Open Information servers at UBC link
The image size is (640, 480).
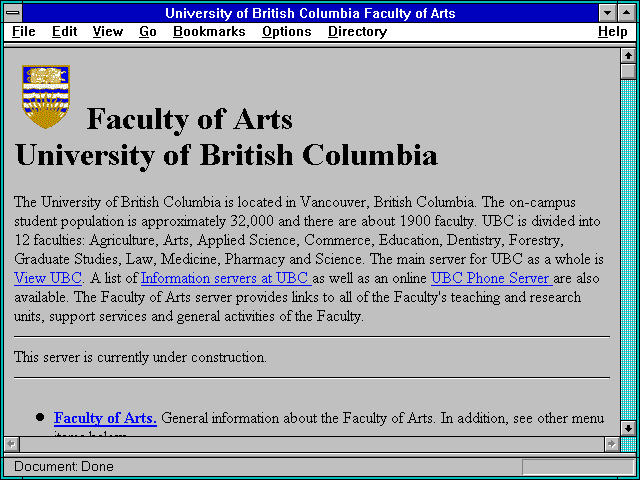pyautogui.click(x=226, y=278)
